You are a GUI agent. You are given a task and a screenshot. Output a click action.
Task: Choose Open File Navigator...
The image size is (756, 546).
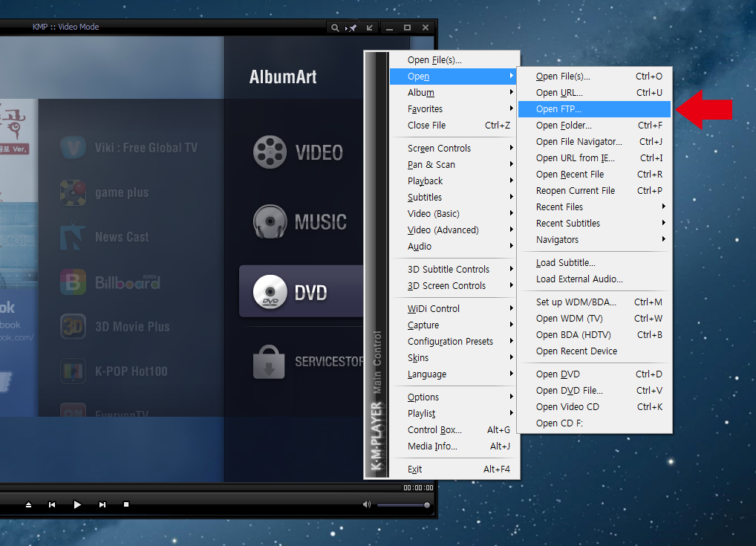595,142
